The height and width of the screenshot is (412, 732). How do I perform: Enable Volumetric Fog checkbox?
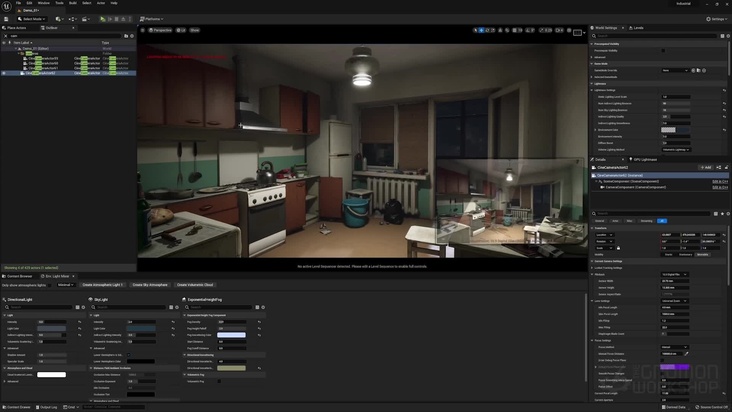(x=218, y=380)
